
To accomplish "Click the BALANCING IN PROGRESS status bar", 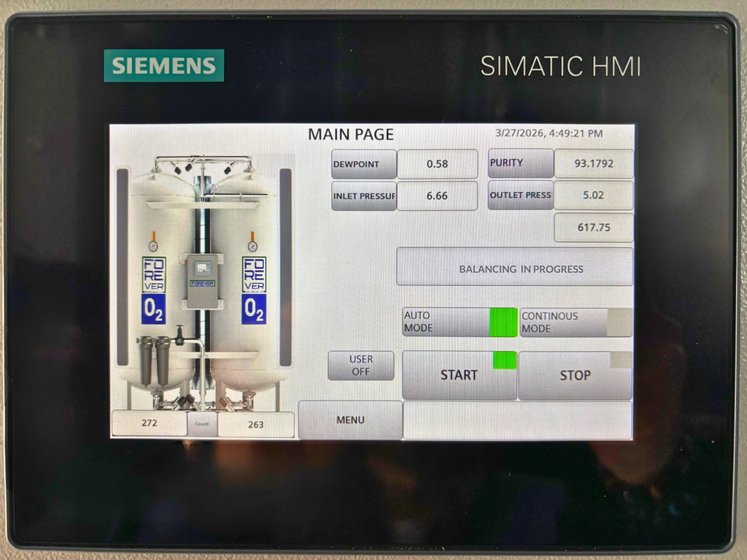I will (514, 268).
